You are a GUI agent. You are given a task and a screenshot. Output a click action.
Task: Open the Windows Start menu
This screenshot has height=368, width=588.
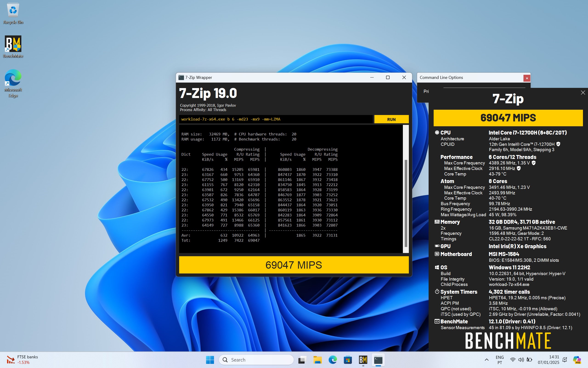pyautogui.click(x=210, y=360)
